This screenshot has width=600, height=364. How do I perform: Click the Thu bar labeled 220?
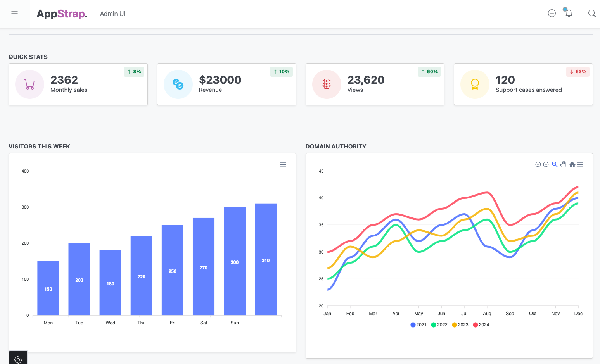142,275
